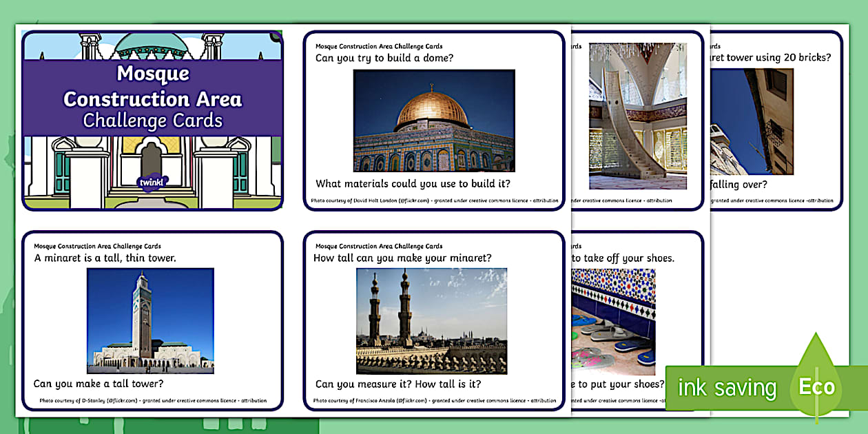
Task: Select the Eco leaf icon
Action: [x=816, y=387]
